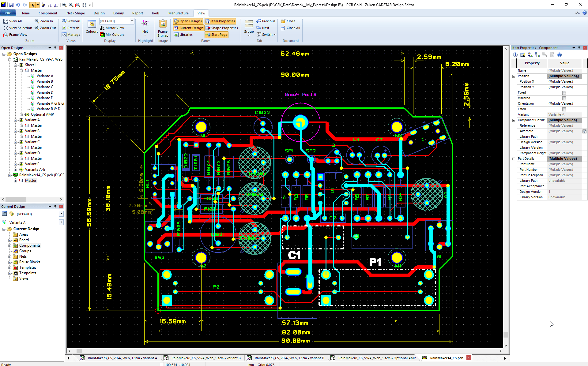The height and width of the screenshot is (366, 588).
Task: Click the quick access View All icon
Action: pos(85,5)
